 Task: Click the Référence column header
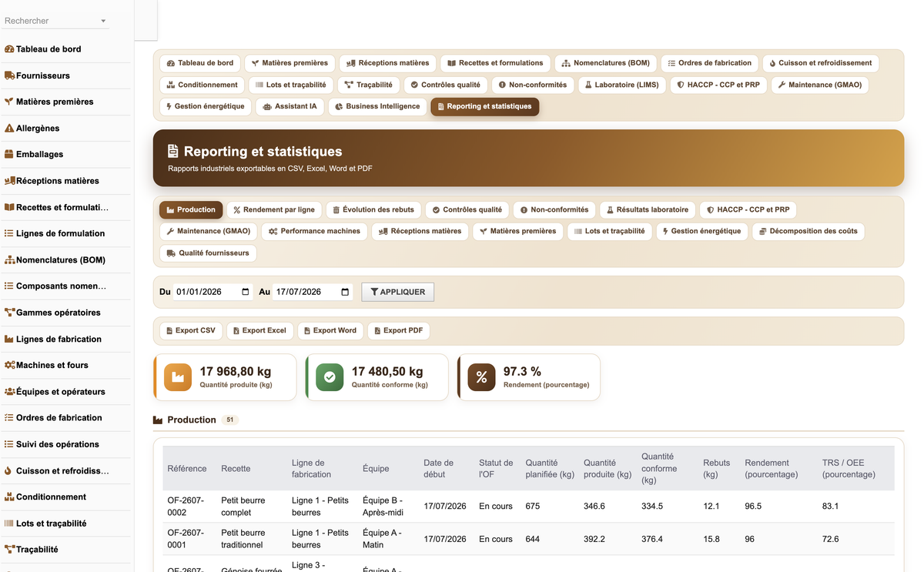pyautogui.click(x=187, y=468)
